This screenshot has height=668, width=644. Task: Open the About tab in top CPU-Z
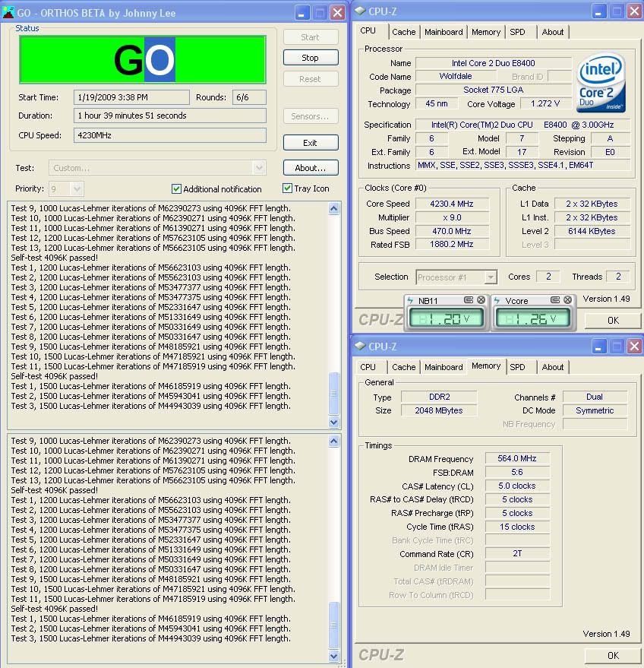click(552, 32)
